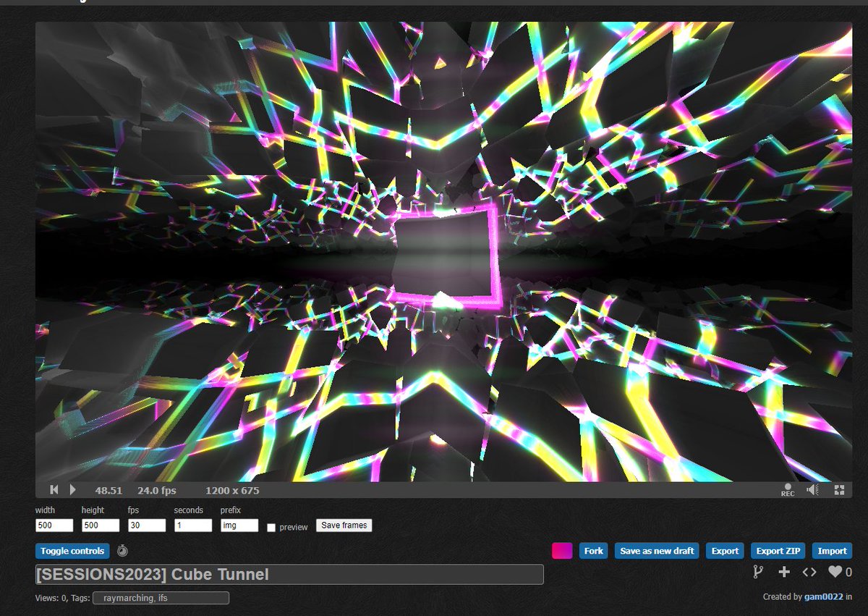The width and height of the screenshot is (868, 616).
Task: Click the 24.0 fps readout
Action: (157, 490)
